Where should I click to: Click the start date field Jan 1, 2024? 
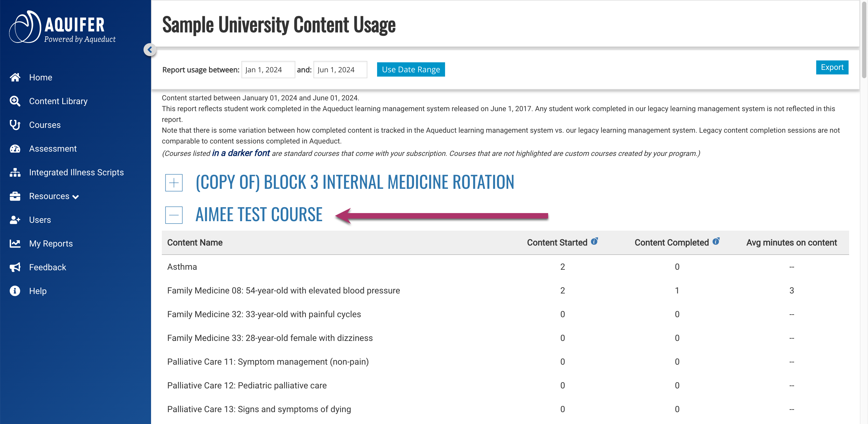pos(268,70)
